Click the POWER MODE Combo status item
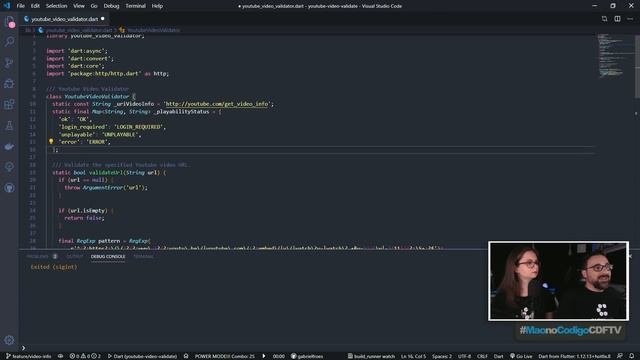The image size is (640, 360). click(224, 356)
